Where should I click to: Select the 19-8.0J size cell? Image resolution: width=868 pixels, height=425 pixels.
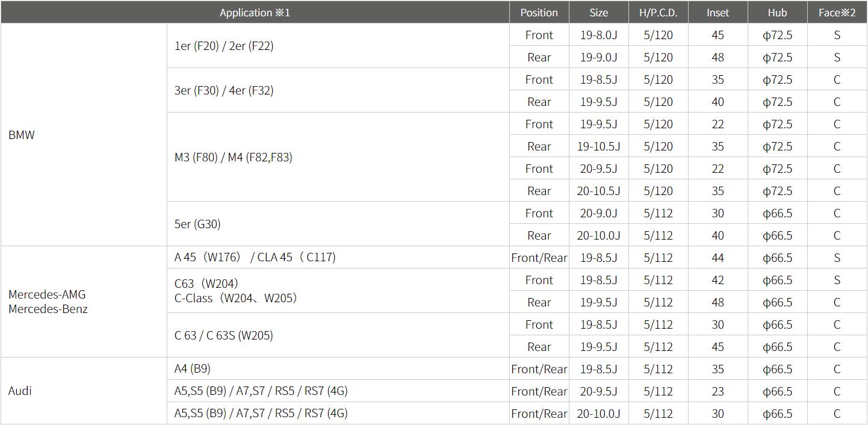point(598,35)
